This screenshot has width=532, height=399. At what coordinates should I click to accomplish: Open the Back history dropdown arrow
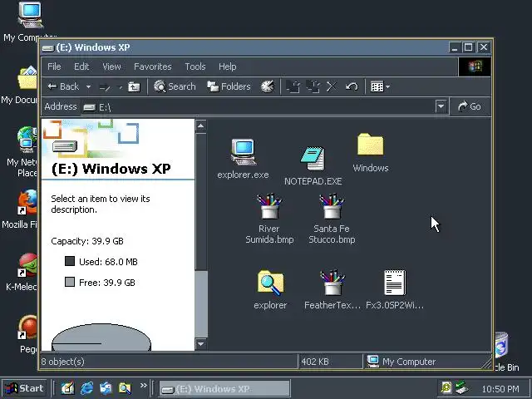click(x=88, y=86)
